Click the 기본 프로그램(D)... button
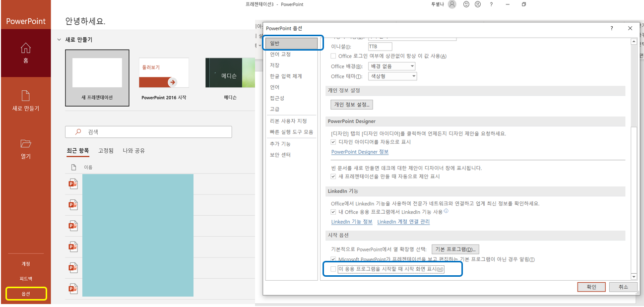The width and height of the screenshot is (644, 307). 455,249
